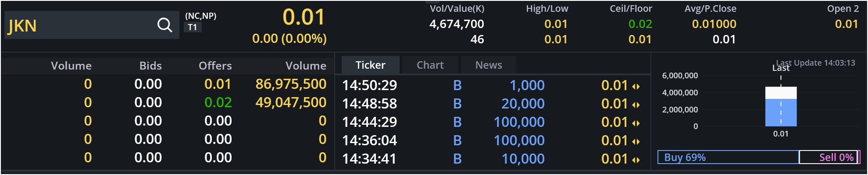The width and height of the screenshot is (868, 175).
Task: Show the News tab
Action: click(489, 65)
